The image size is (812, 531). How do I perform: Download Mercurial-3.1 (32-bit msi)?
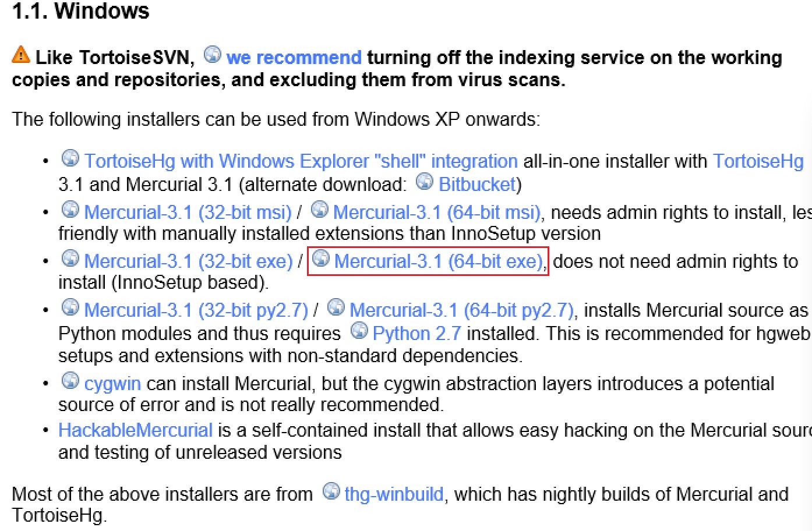(188, 213)
